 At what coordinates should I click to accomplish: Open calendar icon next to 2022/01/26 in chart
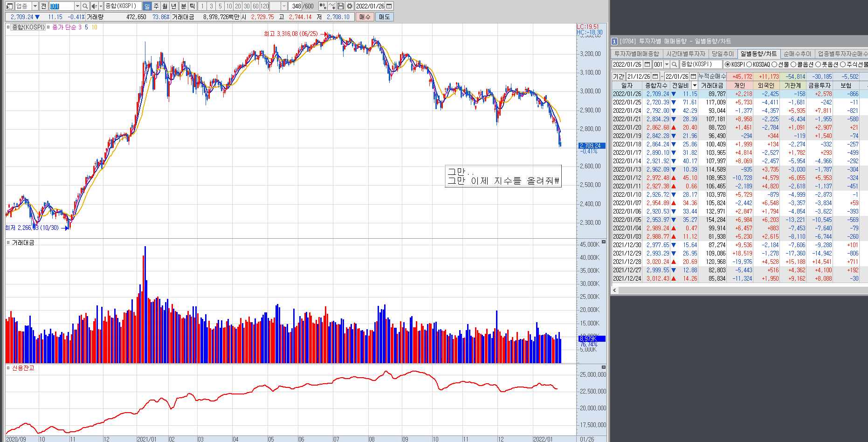point(389,6)
